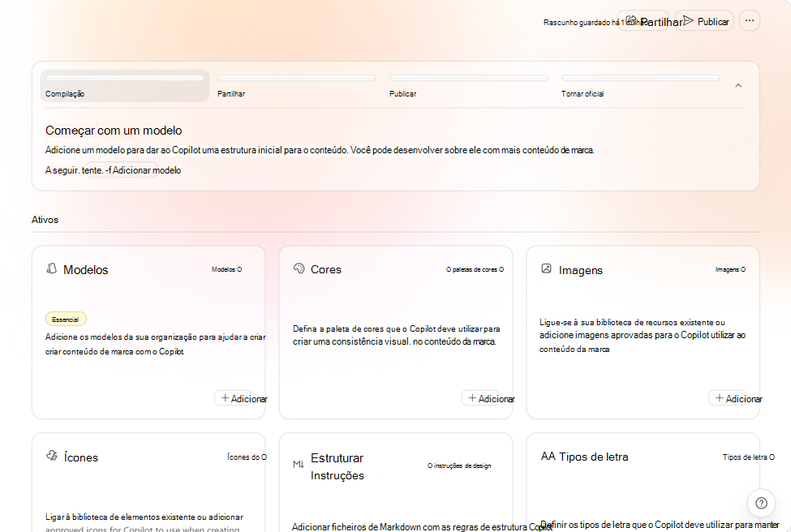Select the Publicar step tab
This screenshot has width=791, height=532.
pyautogui.click(x=469, y=86)
